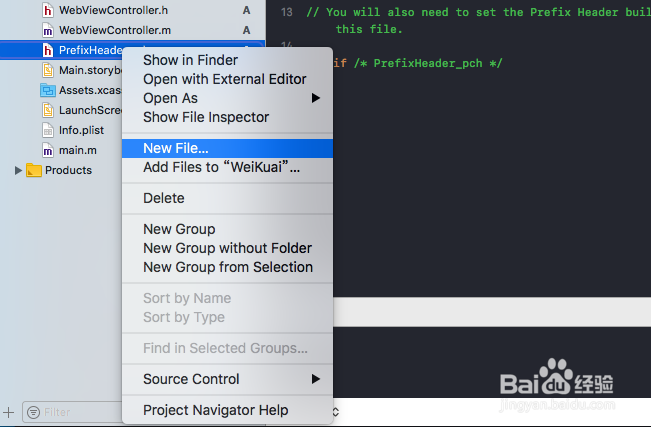This screenshot has width=651, height=427.
Task: Click the WebViewController.m file icon
Action: (x=48, y=30)
